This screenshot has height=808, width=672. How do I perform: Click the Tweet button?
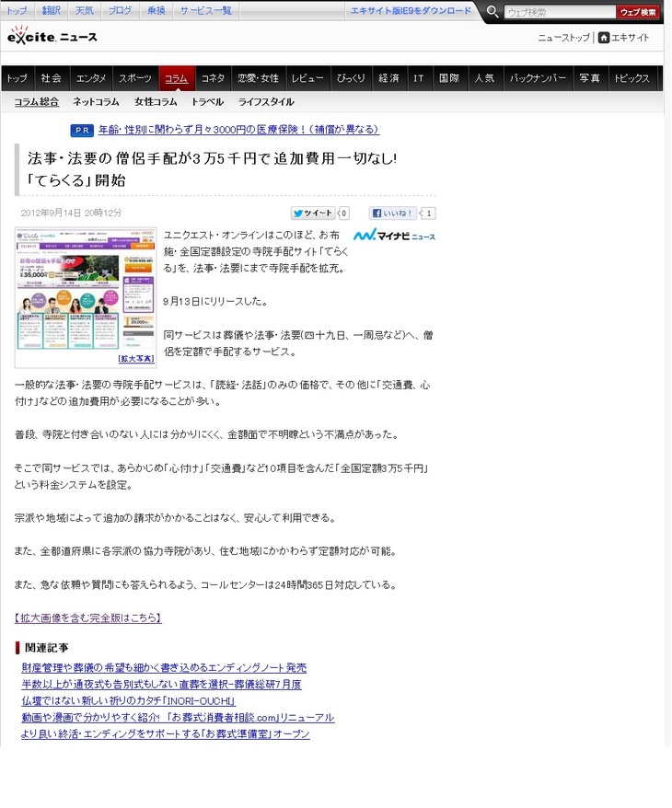click(x=313, y=214)
